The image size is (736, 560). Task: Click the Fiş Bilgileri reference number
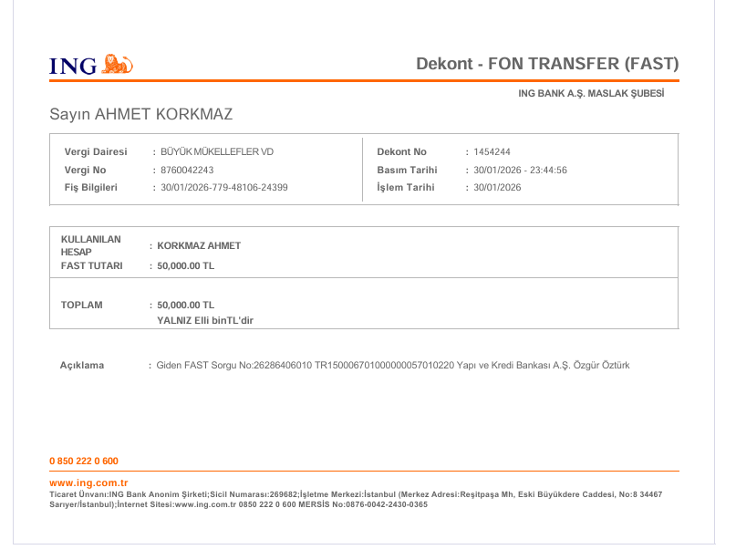tap(223, 187)
